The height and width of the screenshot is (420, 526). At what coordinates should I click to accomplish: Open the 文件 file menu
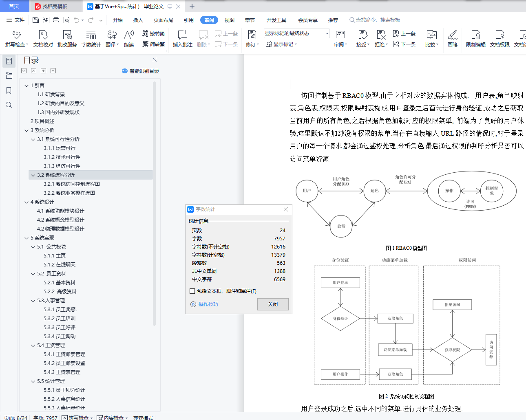coord(15,20)
